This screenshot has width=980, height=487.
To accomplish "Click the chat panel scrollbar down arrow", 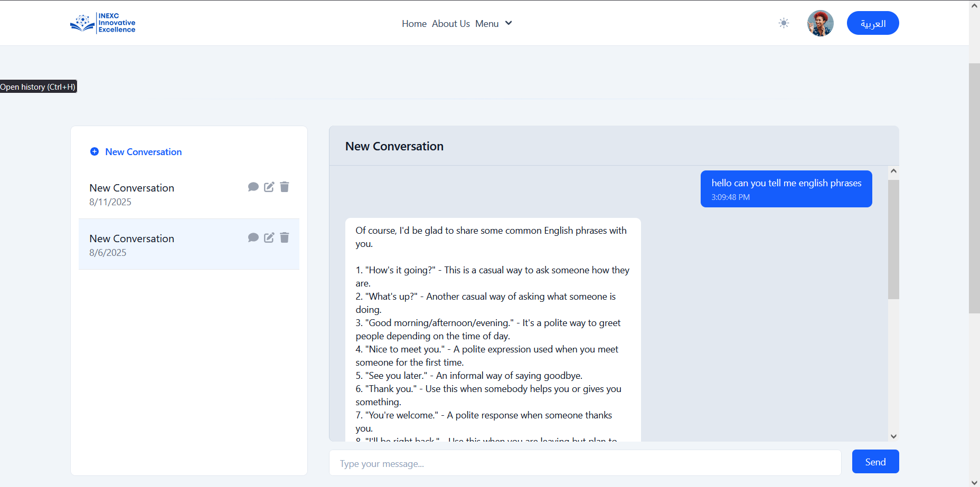I will coord(893,436).
